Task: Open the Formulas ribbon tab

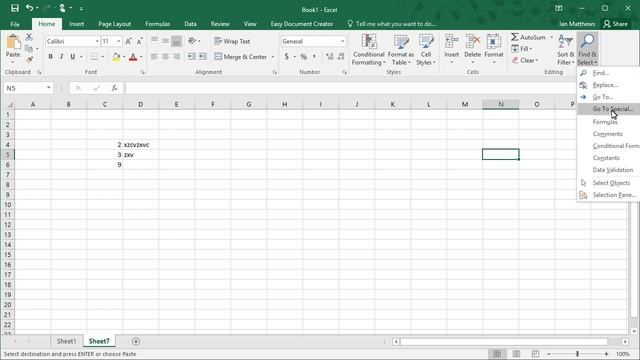Action: click(x=158, y=24)
